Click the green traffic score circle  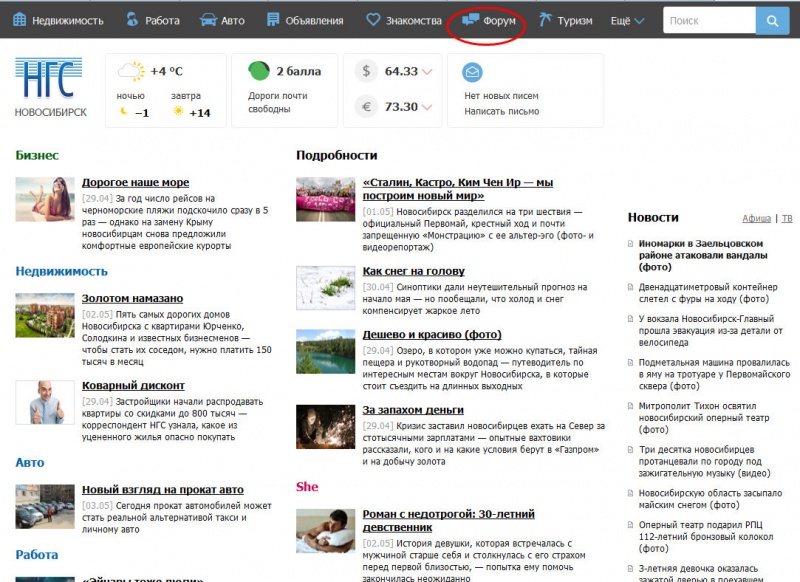(259, 71)
